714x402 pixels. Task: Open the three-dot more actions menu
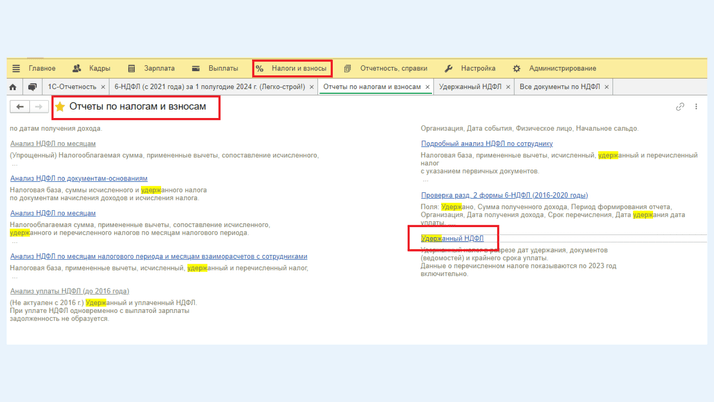(696, 107)
